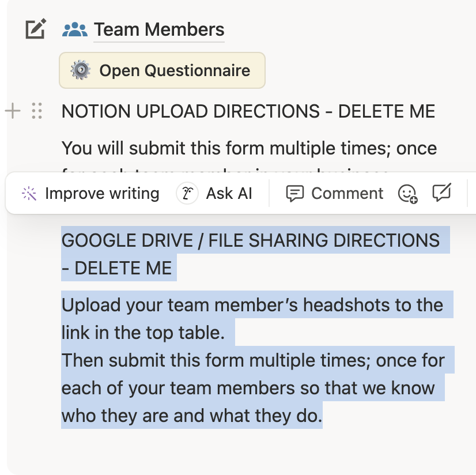Image resolution: width=476 pixels, height=475 pixels.
Task: Click the suggest edits icon in toolbar
Action: tap(441, 193)
